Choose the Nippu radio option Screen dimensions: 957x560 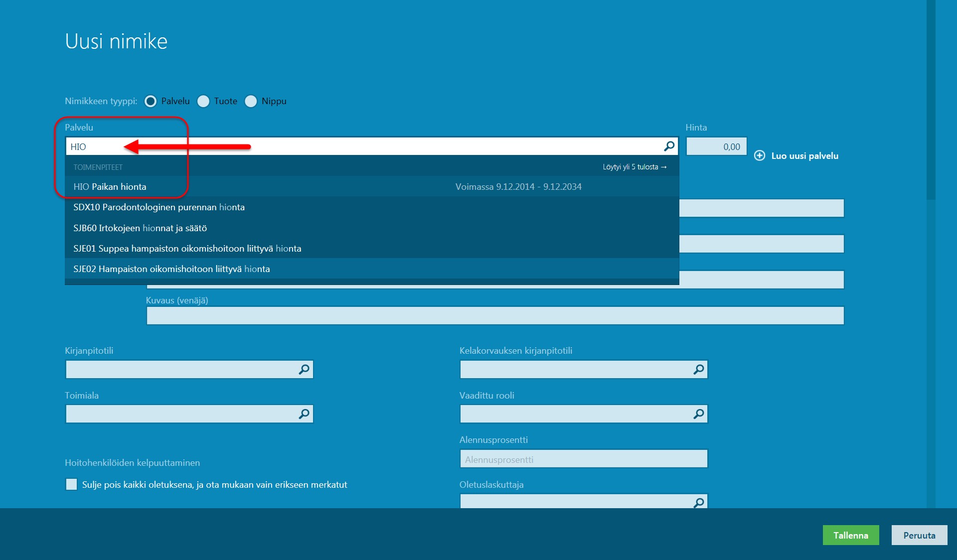(x=251, y=101)
